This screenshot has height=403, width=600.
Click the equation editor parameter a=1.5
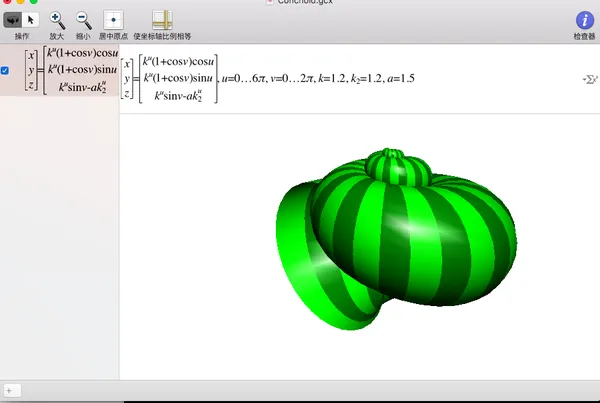[401, 78]
